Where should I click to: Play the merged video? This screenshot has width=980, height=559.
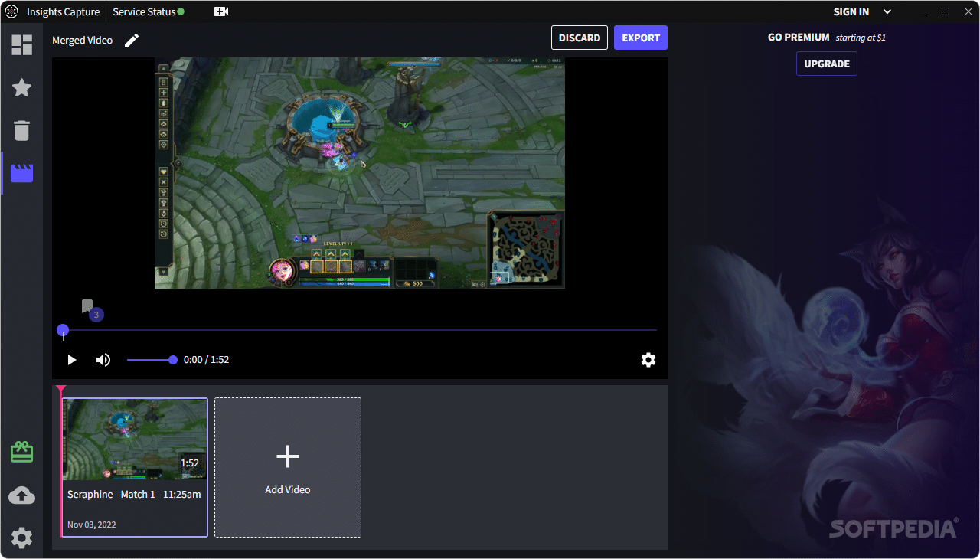[72, 360]
